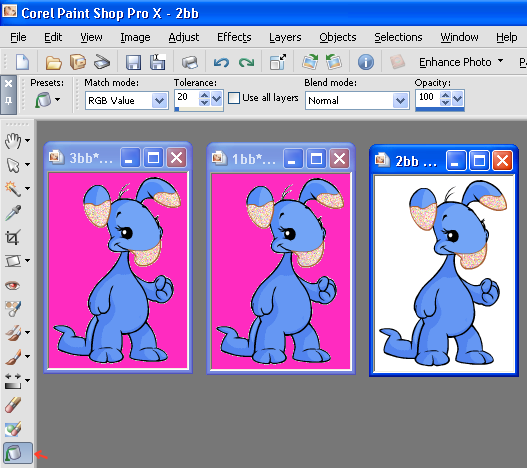The image size is (527, 468).
Task: Click the Save floppy disk icon
Action: coord(133,63)
